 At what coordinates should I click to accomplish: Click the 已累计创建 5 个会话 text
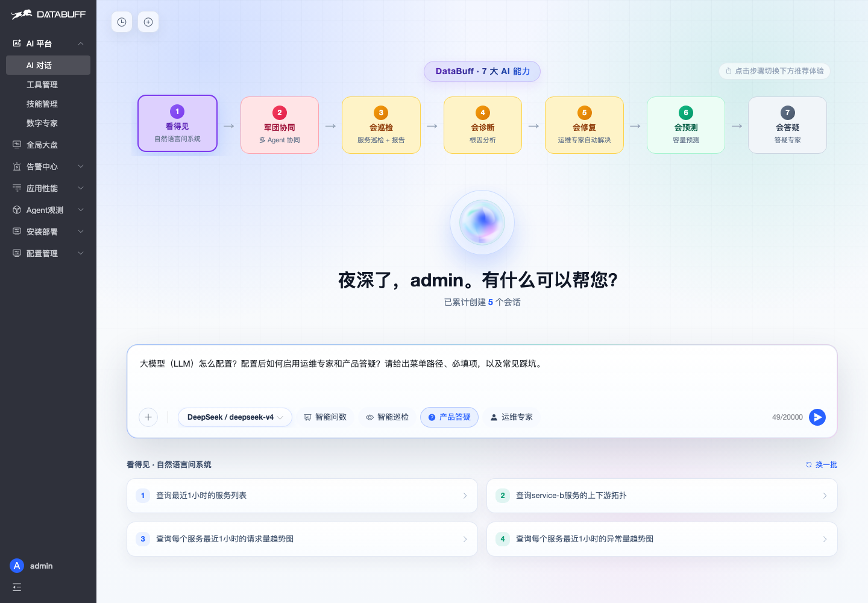pos(482,302)
